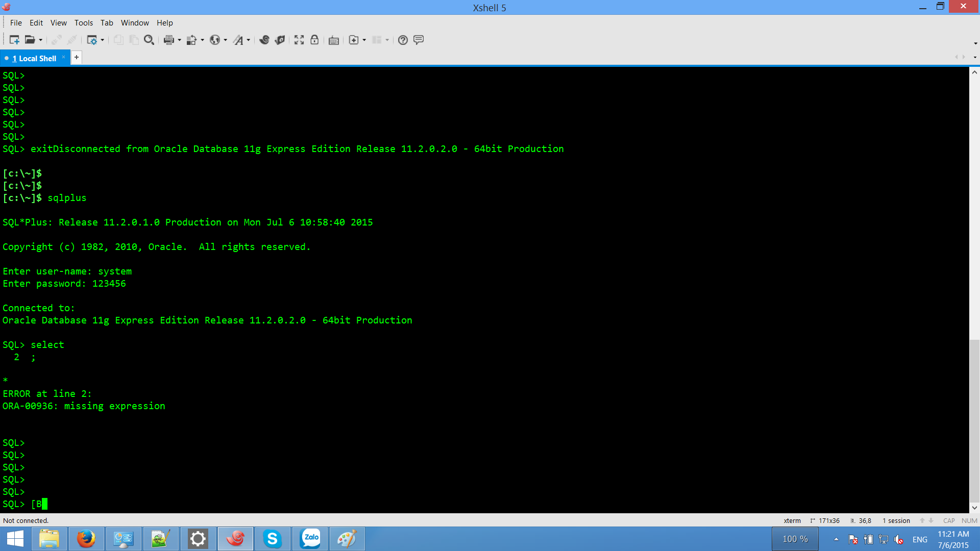Screen dimensions: 980x551
Task: Click the Font icon
Action: (x=238, y=40)
